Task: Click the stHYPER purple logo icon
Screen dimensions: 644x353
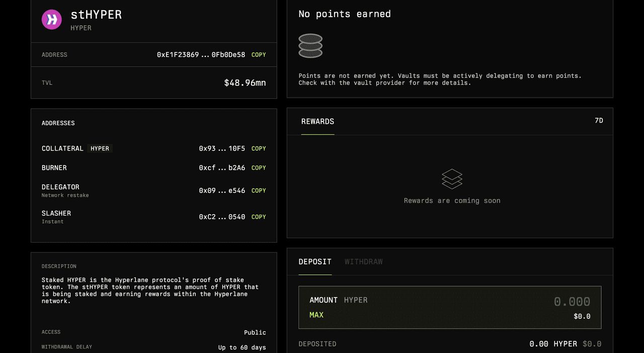Action: (51, 20)
